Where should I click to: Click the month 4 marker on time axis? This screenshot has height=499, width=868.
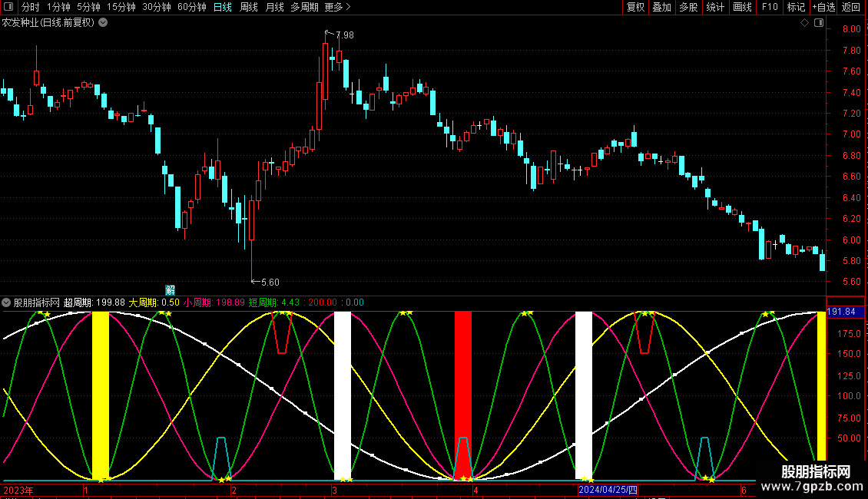click(475, 490)
